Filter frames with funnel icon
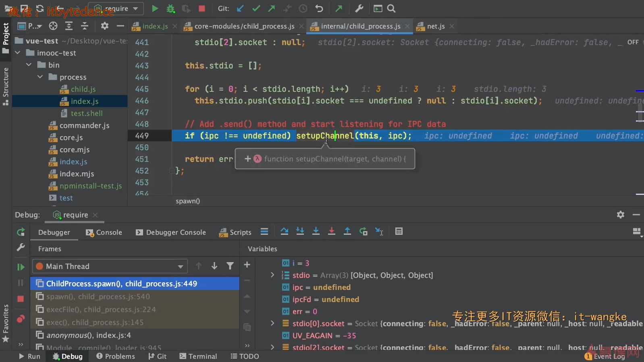This screenshot has height=362, width=644. [x=230, y=266]
